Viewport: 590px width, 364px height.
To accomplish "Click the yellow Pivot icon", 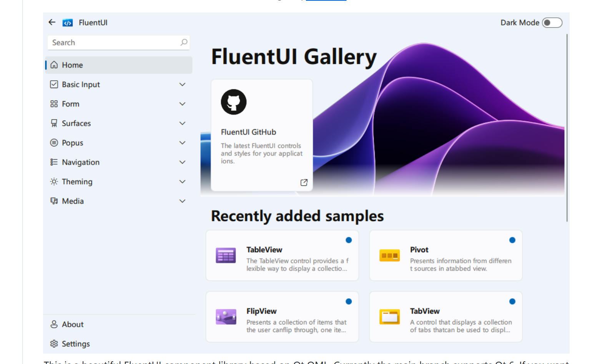I will 390,255.
